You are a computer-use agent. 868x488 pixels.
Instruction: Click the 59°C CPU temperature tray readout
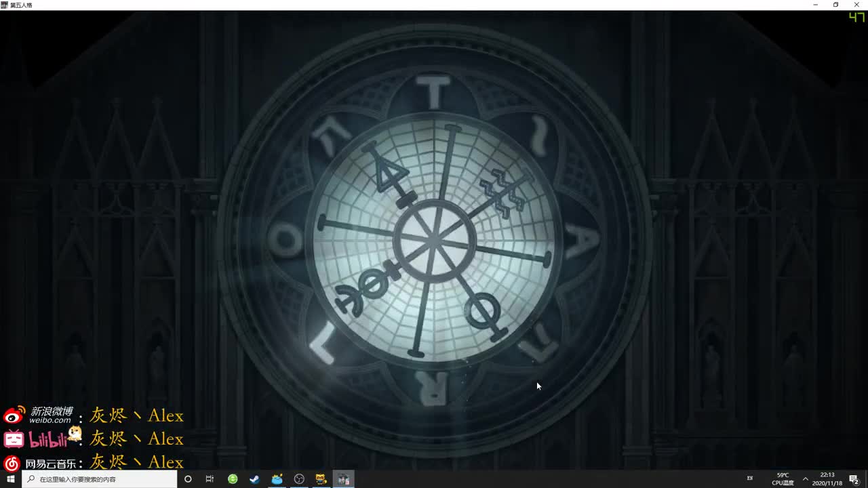coord(783,479)
